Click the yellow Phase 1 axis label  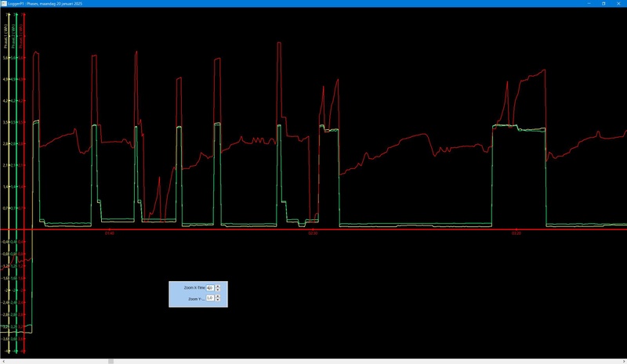(6, 36)
